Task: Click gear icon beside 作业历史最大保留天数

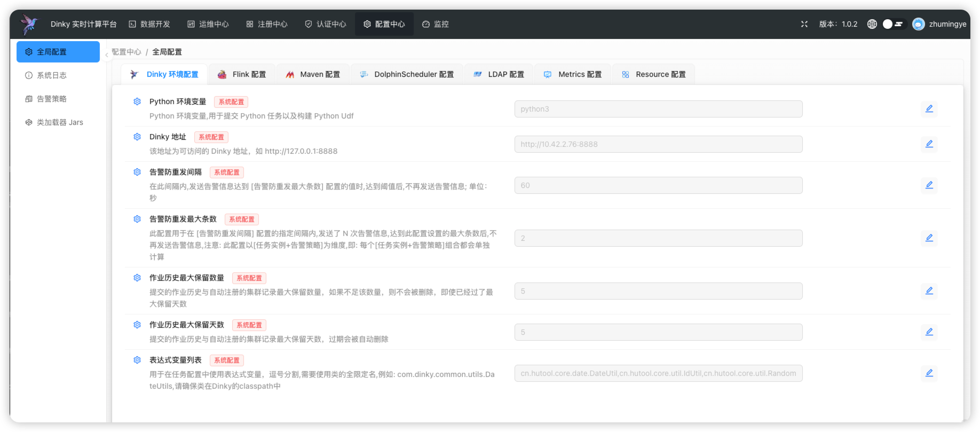Action: [x=137, y=325]
